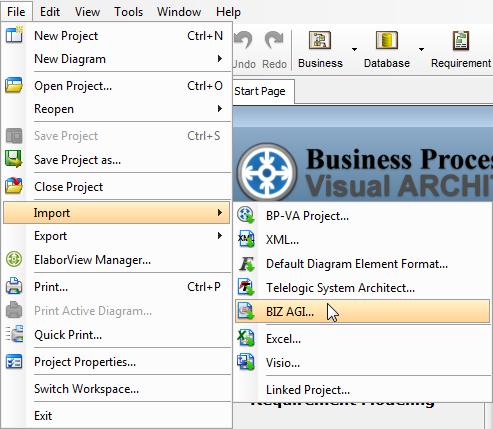The image size is (493, 429).
Task: Open the File menu
Action: pyautogui.click(x=16, y=12)
